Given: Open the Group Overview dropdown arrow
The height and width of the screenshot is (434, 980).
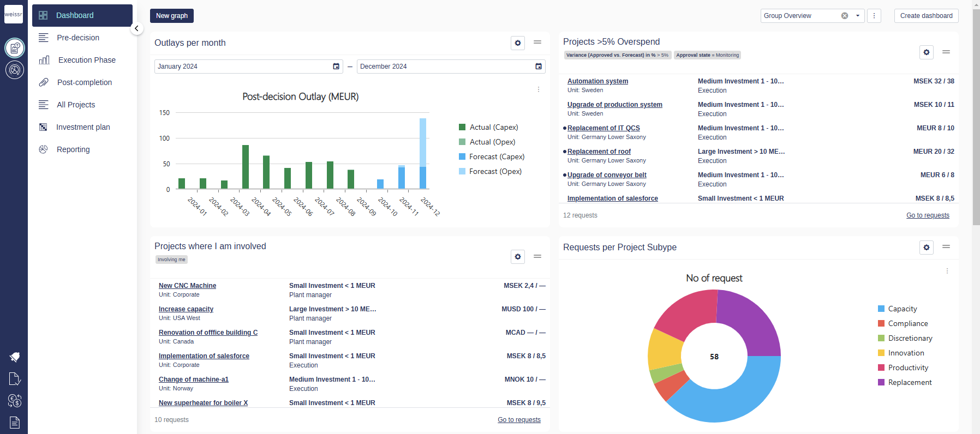Looking at the screenshot, I should point(858,16).
